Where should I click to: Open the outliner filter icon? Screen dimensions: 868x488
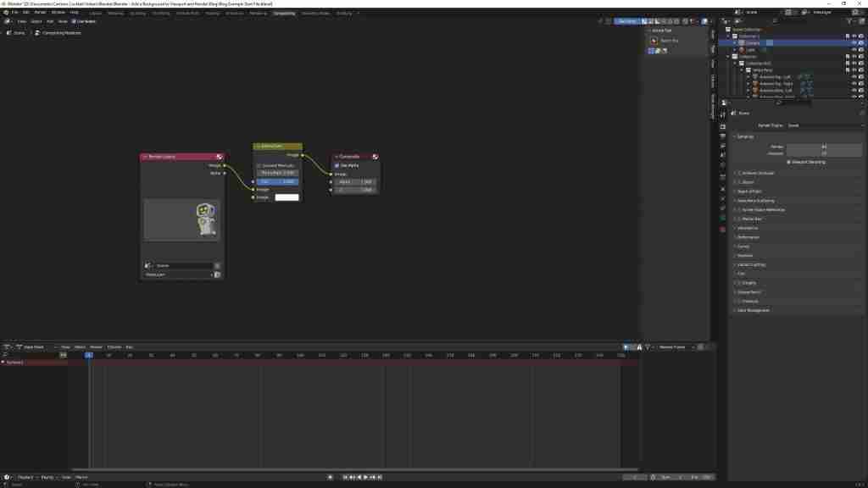coord(849,21)
